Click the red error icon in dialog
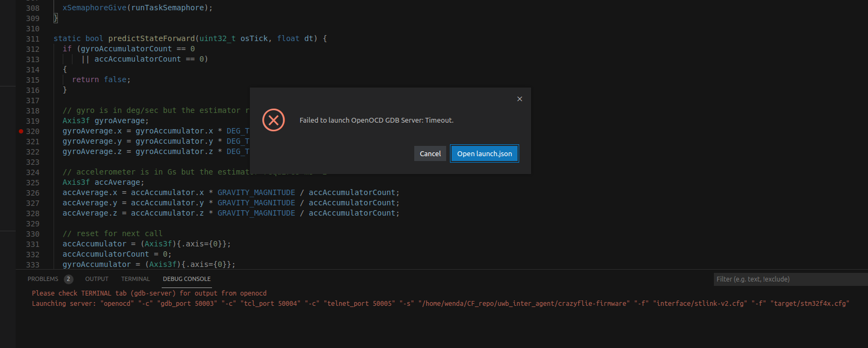The height and width of the screenshot is (348, 868). (x=273, y=120)
